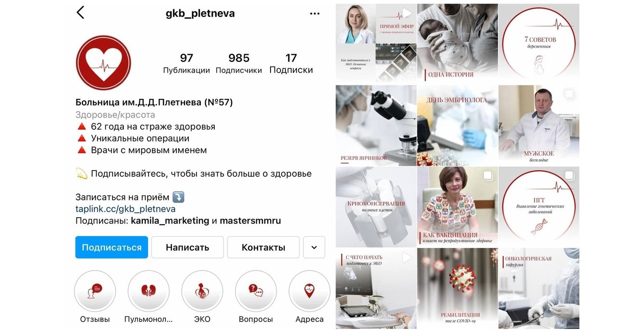The image size is (644, 330).
Task: View the 97 Публикации count
Action: [186, 63]
